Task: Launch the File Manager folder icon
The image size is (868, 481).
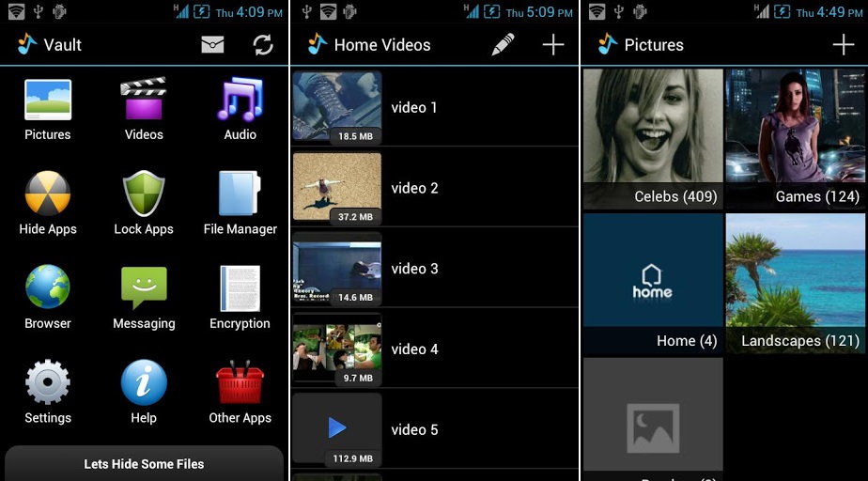Action: 240,193
